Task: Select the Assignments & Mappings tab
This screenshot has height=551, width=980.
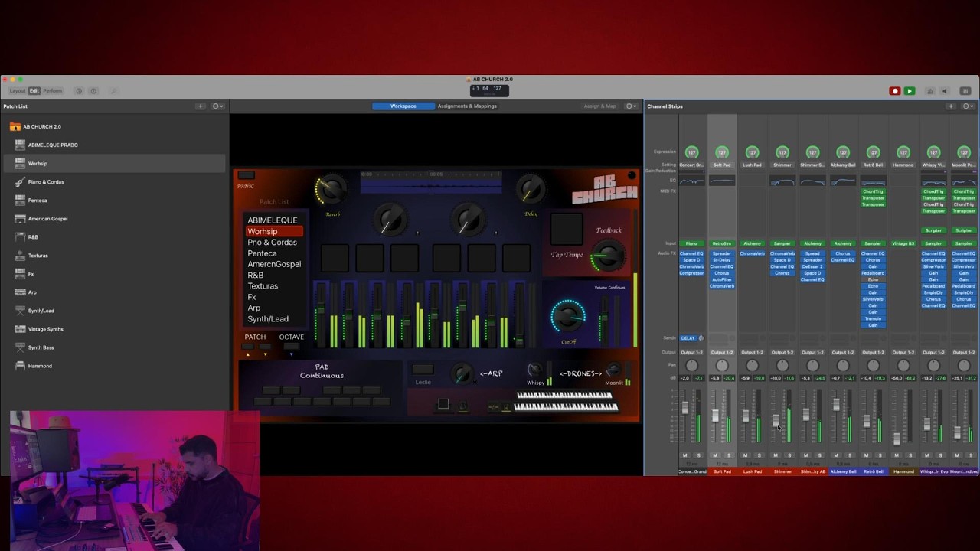Action: point(467,106)
